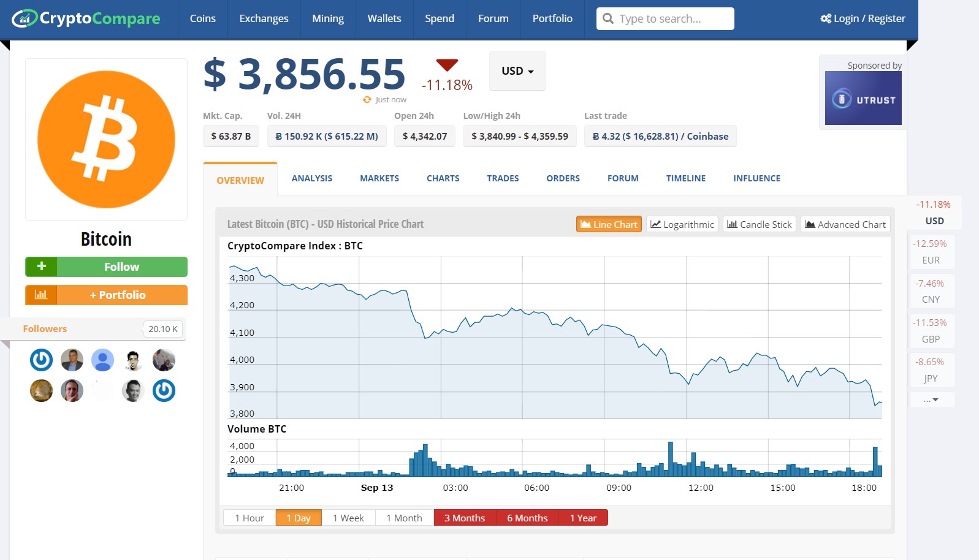This screenshot has height=560, width=979.
Task: Open the Mining nav menu
Action: tap(328, 18)
